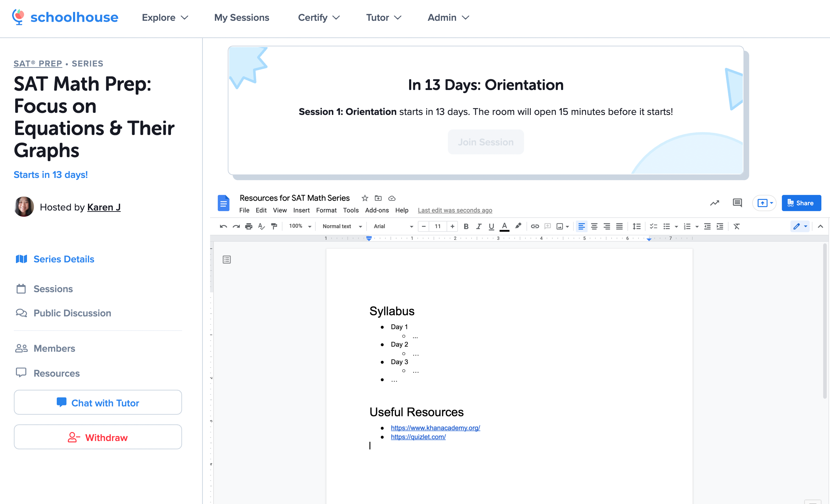Open the Sessions sidebar section
This screenshot has height=504, width=830.
(53, 289)
